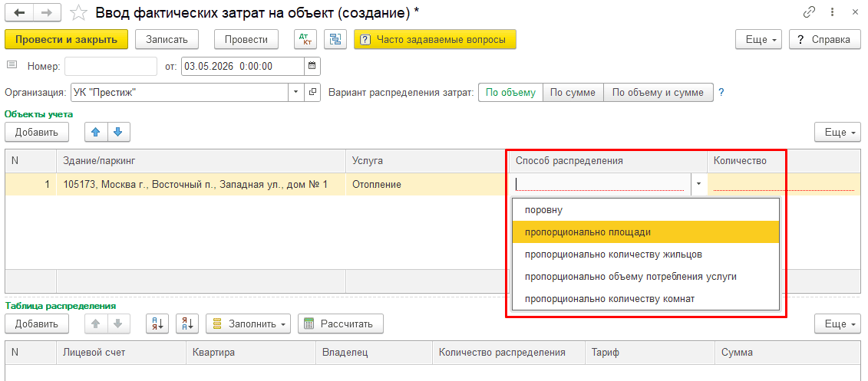Click into the Номер input field

click(x=111, y=66)
